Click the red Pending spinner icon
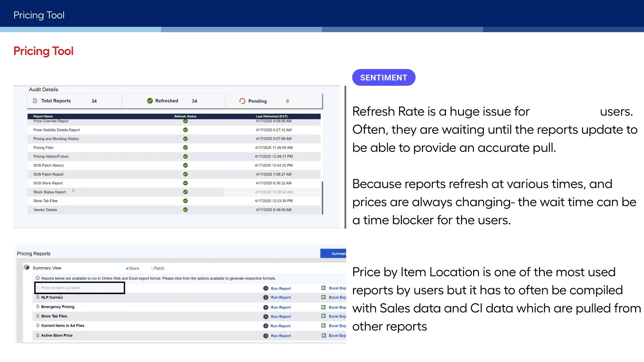 pos(242,101)
